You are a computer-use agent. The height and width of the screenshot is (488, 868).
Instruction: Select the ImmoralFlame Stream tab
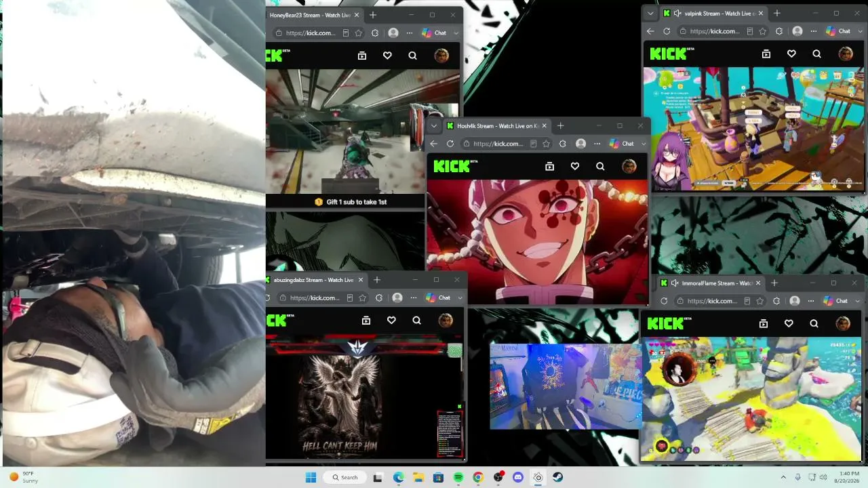pyautogui.click(x=712, y=283)
